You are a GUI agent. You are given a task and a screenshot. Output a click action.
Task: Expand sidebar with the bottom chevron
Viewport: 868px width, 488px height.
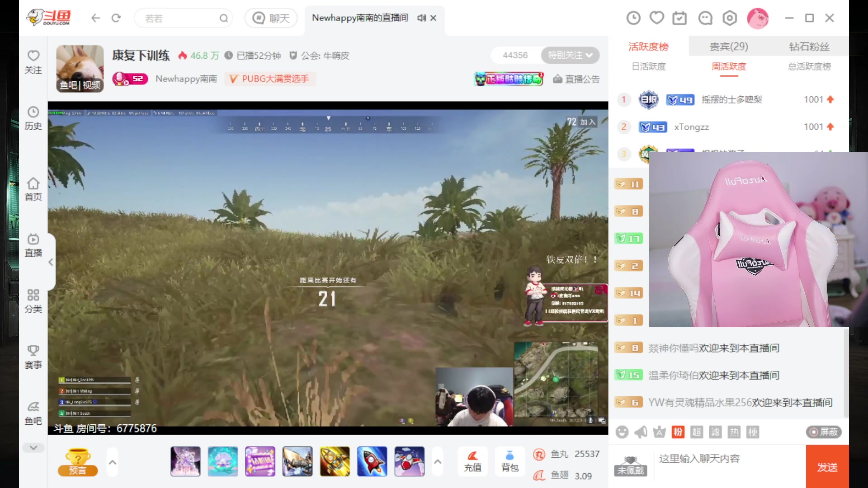(x=33, y=448)
